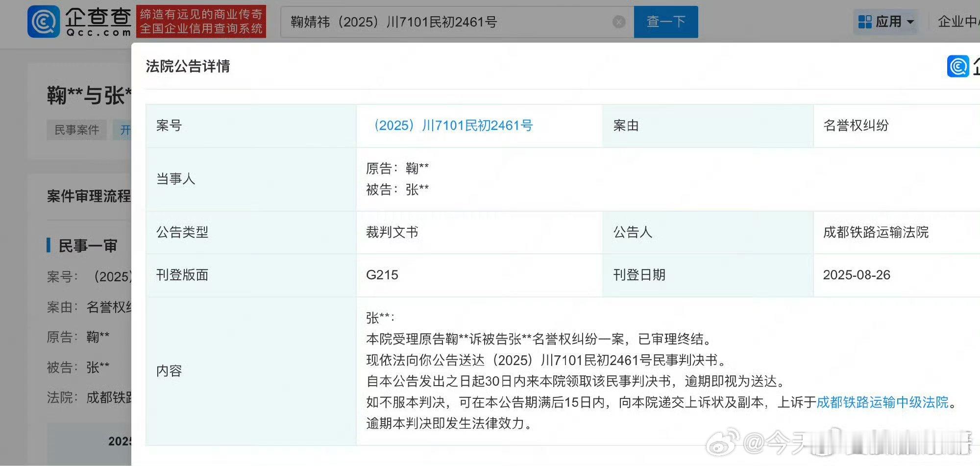Screen dimensions: 980x466
Task: Open the dialog's Qcc logo icon
Action: (x=958, y=66)
